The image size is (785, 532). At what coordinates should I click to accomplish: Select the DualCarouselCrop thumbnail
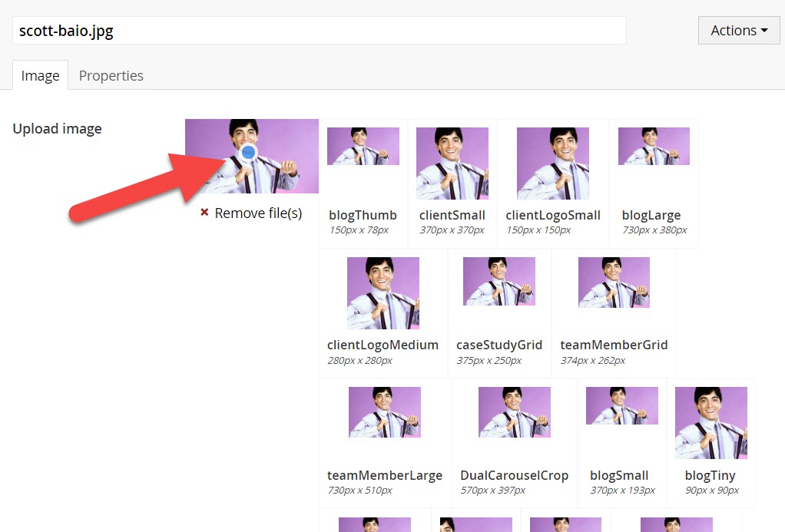click(514, 412)
